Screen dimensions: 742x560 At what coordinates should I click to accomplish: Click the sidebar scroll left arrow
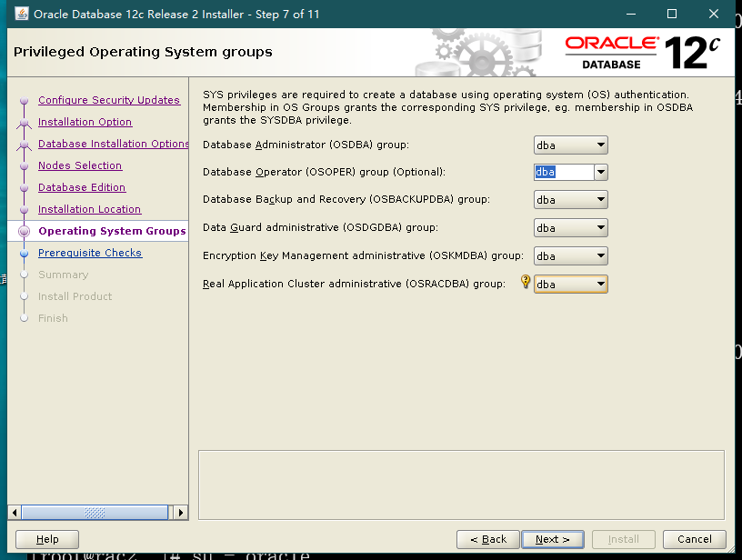pos(15,513)
